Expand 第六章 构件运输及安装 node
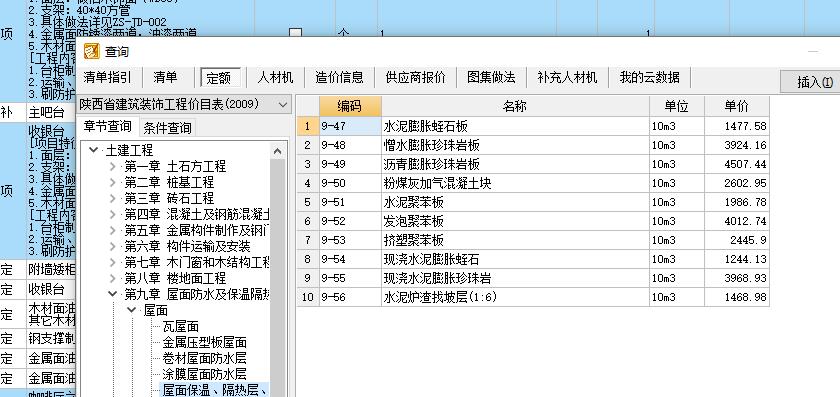 pyautogui.click(x=112, y=247)
